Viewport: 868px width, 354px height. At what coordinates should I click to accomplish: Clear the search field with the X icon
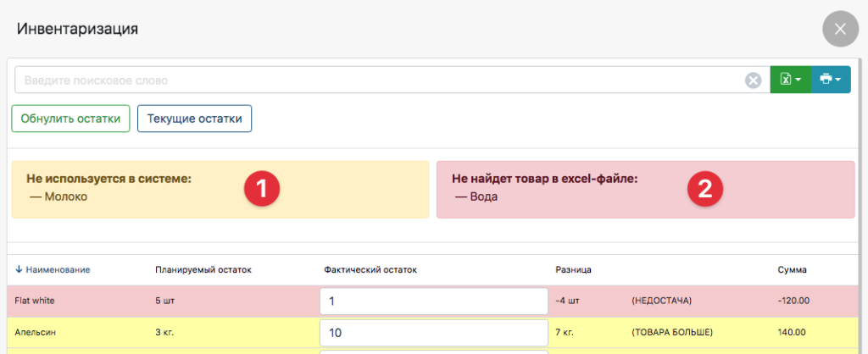coord(753,80)
